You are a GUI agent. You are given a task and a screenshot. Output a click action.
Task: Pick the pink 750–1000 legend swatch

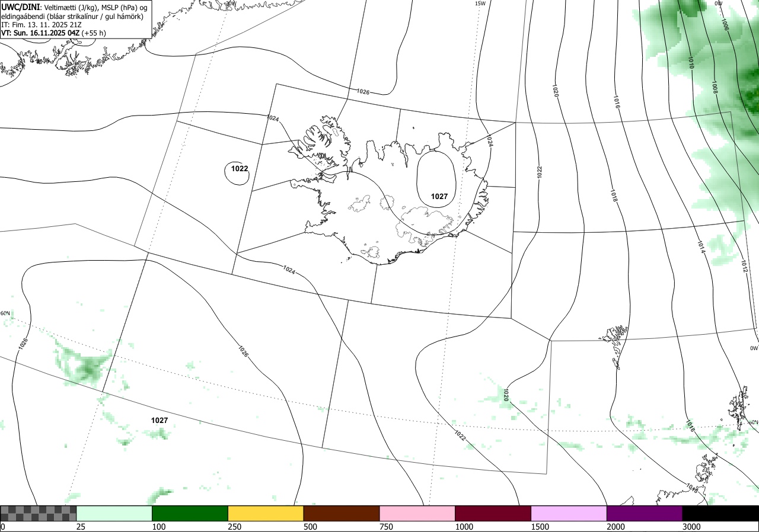pos(417,513)
